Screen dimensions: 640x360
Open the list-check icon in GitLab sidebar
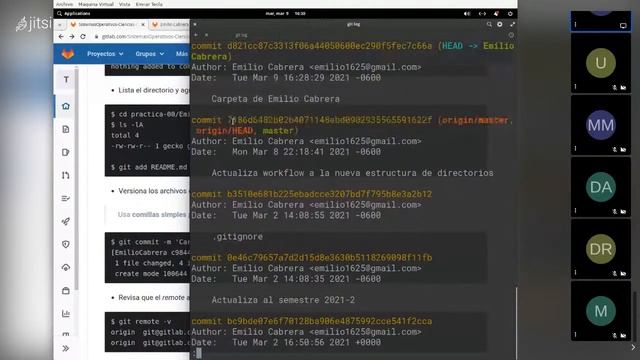click(x=66, y=198)
